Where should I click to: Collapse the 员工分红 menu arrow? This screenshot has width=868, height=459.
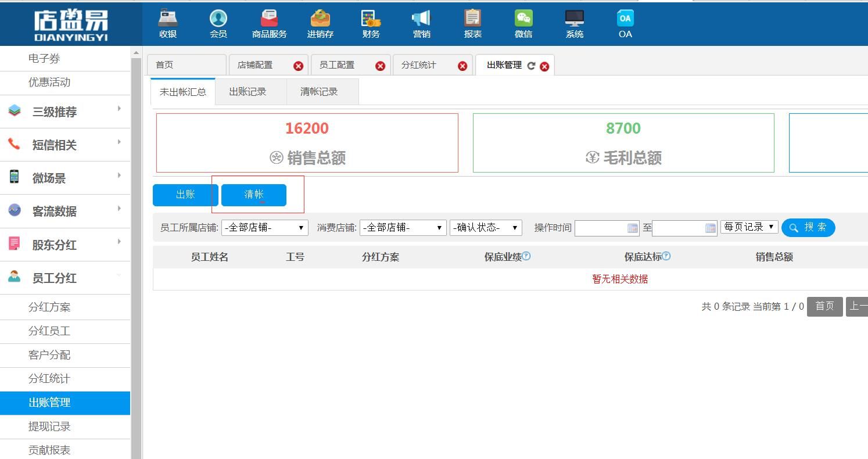(x=119, y=275)
